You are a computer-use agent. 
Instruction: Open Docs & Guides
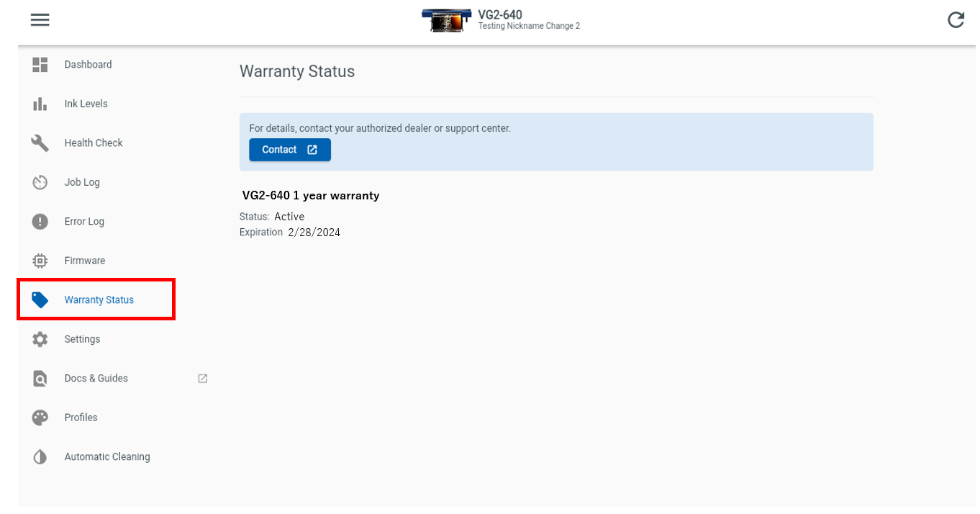pyautogui.click(x=96, y=378)
